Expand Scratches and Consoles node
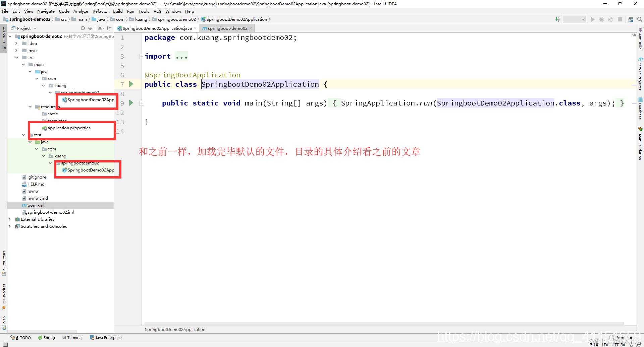644x347 pixels. coord(10,226)
